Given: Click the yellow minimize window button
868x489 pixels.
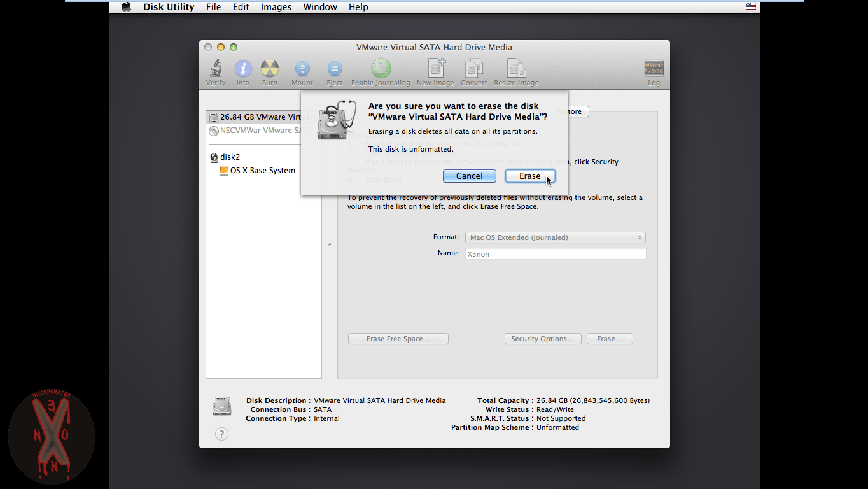Looking at the screenshot, I should [x=221, y=47].
